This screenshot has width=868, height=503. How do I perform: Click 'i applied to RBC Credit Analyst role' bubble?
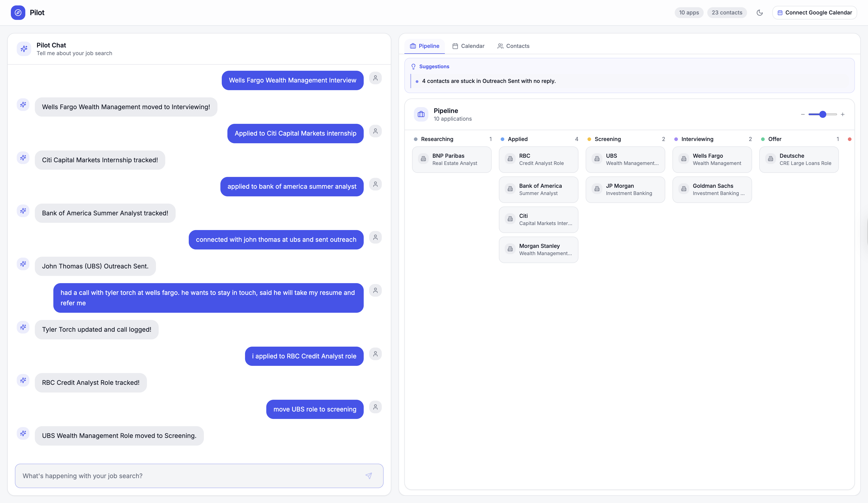tap(304, 356)
